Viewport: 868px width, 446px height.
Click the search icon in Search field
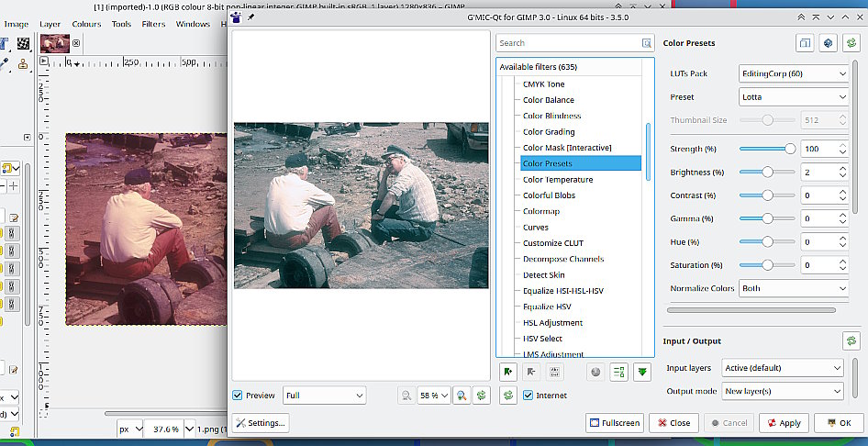647,43
